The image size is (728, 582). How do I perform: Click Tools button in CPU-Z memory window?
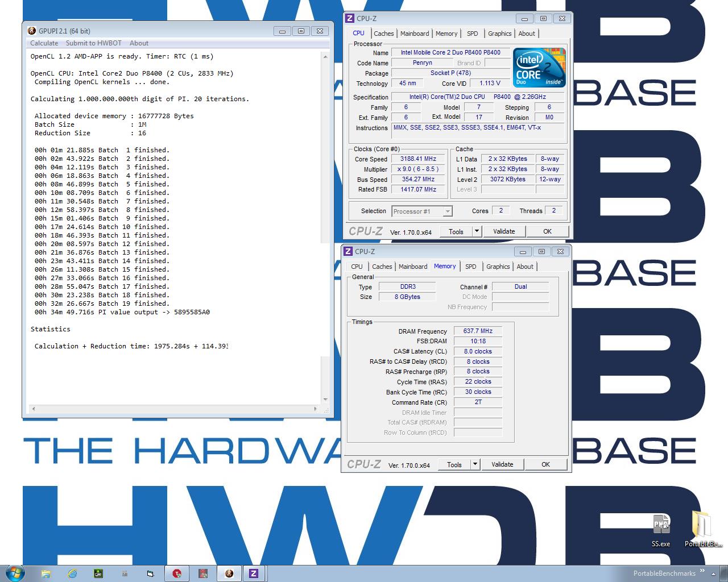[x=454, y=464]
